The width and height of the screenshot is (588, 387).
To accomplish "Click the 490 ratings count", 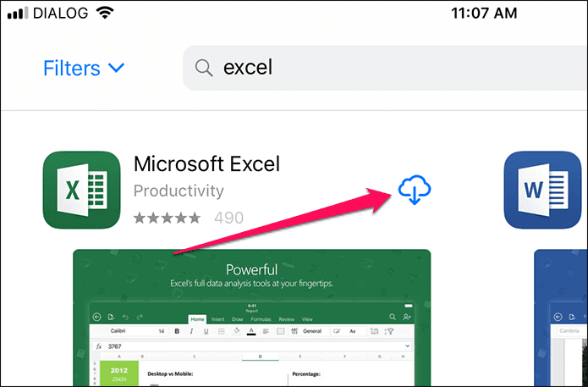I will coord(228,218).
